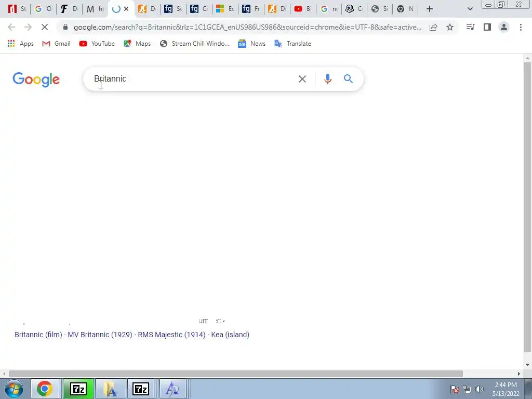Submit search with the magnifying glass
The width and height of the screenshot is (532, 399).
(x=348, y=79)
